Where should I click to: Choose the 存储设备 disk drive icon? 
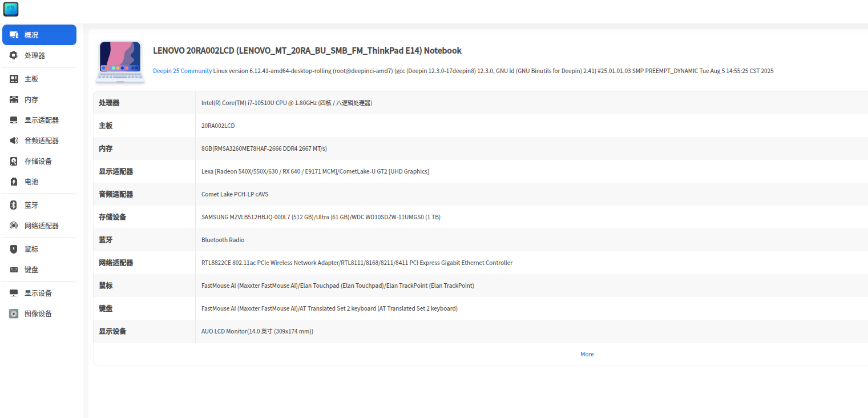click(14, 161)
